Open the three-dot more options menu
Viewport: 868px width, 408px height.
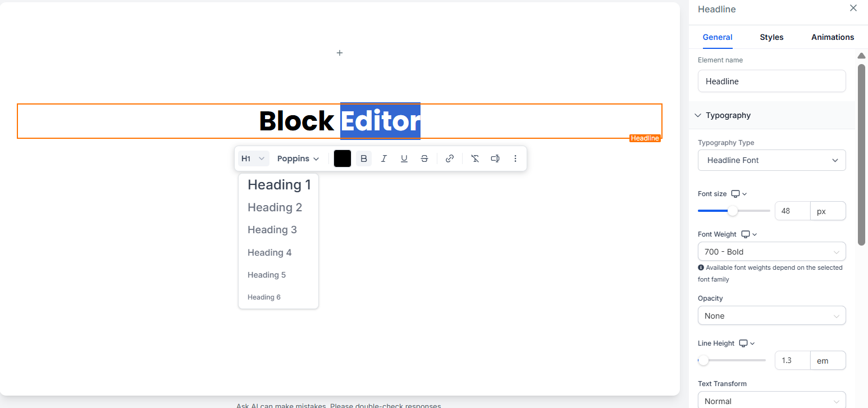tap(515, 158)
